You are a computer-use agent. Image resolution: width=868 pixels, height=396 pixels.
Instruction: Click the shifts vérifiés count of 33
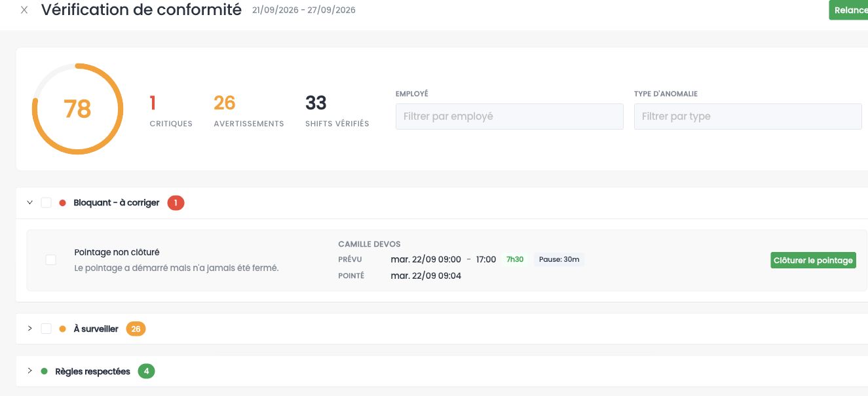316,103
